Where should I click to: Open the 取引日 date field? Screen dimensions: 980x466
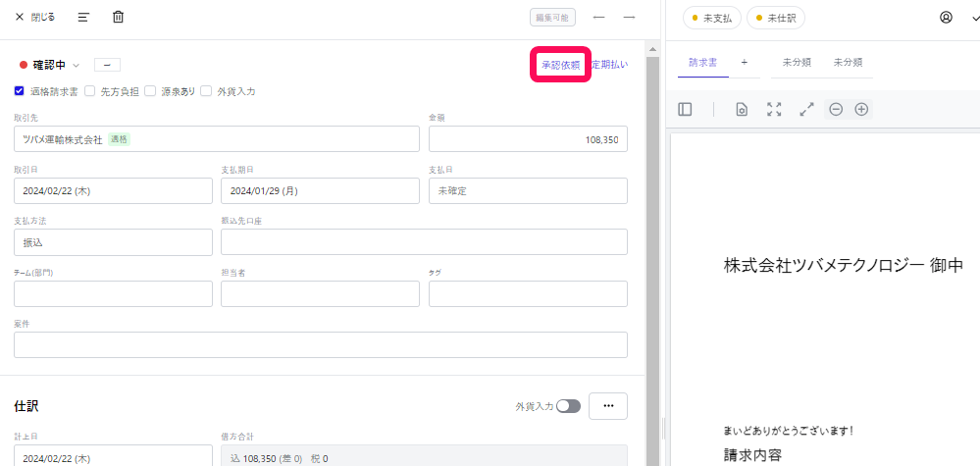[113, 190]
